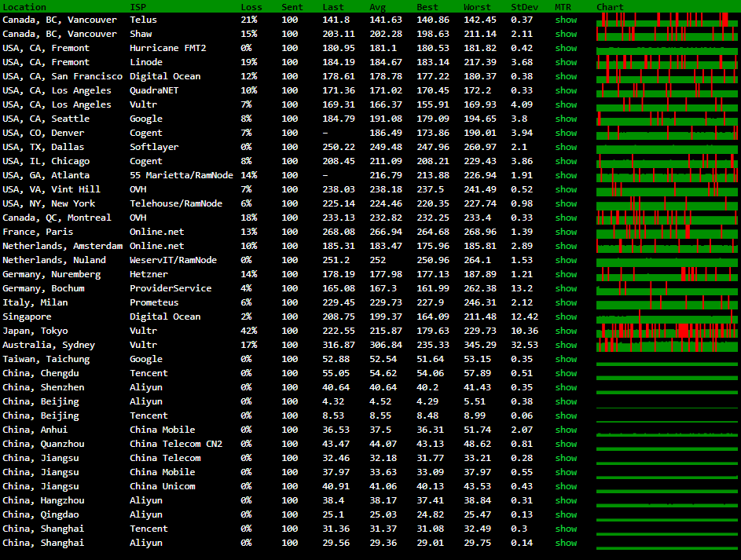Click the Softlayer Dallas latency chart
Screen dimensions: 741x560
coord(667,147)
